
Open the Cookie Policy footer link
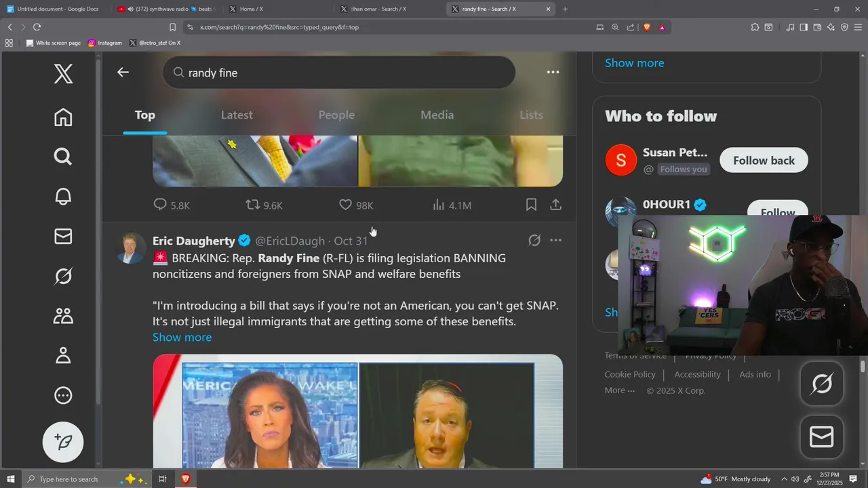pos(630,374)
